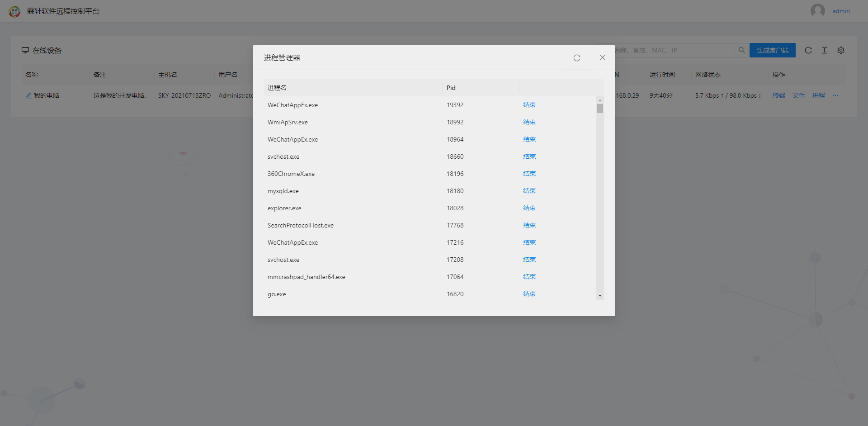
Task: Open table settings gear icon
Action: point(841,50)
